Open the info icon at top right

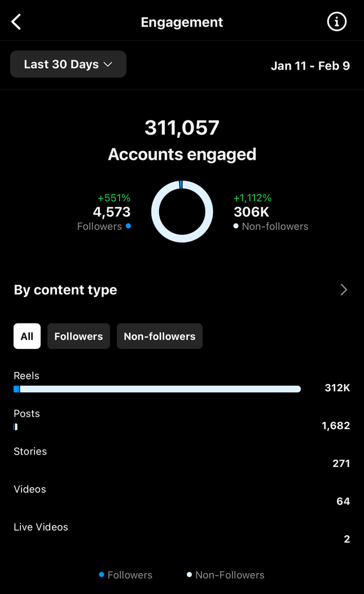(x=336, y=22)
